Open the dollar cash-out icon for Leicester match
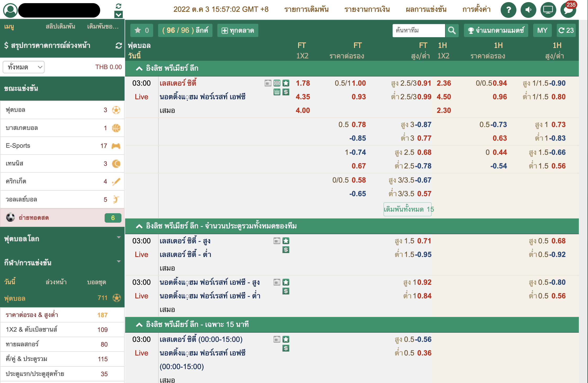Viewport: 588px width, 383px height. pyautogui.click(x=286, y=92)
